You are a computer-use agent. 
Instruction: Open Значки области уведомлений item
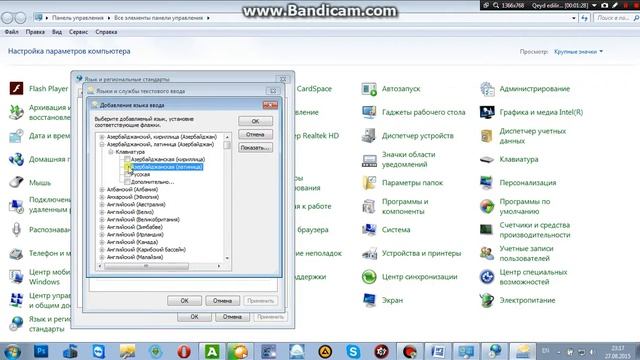pos(399,159)
